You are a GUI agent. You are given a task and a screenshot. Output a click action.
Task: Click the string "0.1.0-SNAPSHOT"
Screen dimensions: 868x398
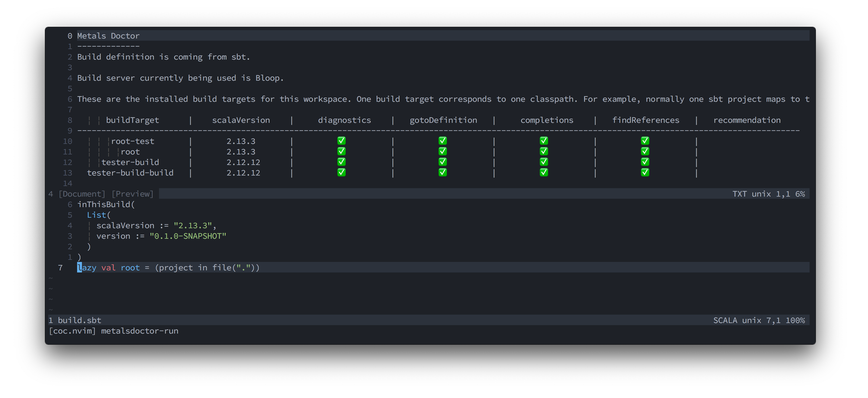(188, 236)
